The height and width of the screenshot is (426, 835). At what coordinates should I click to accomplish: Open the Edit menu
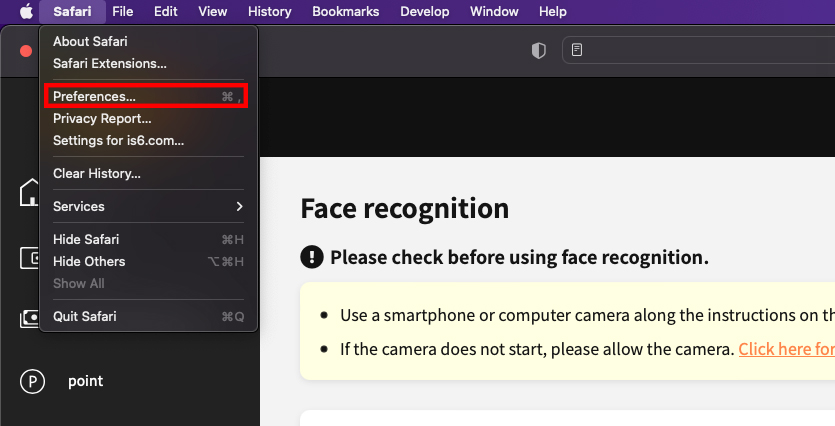[166, 11]
